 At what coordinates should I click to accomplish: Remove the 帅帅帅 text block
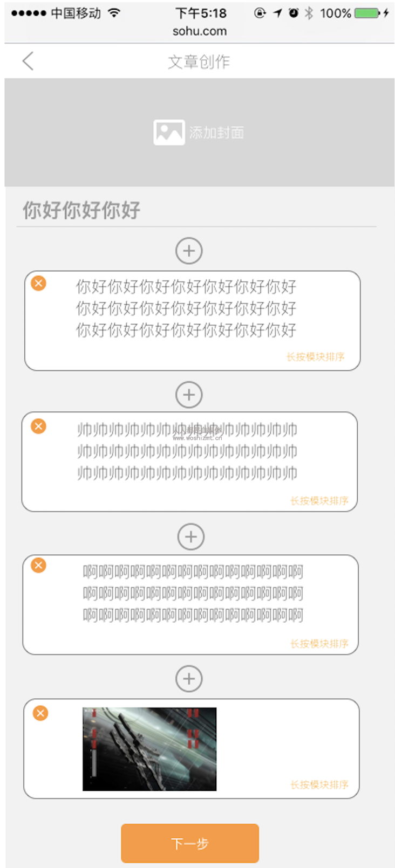coord(38,426)
